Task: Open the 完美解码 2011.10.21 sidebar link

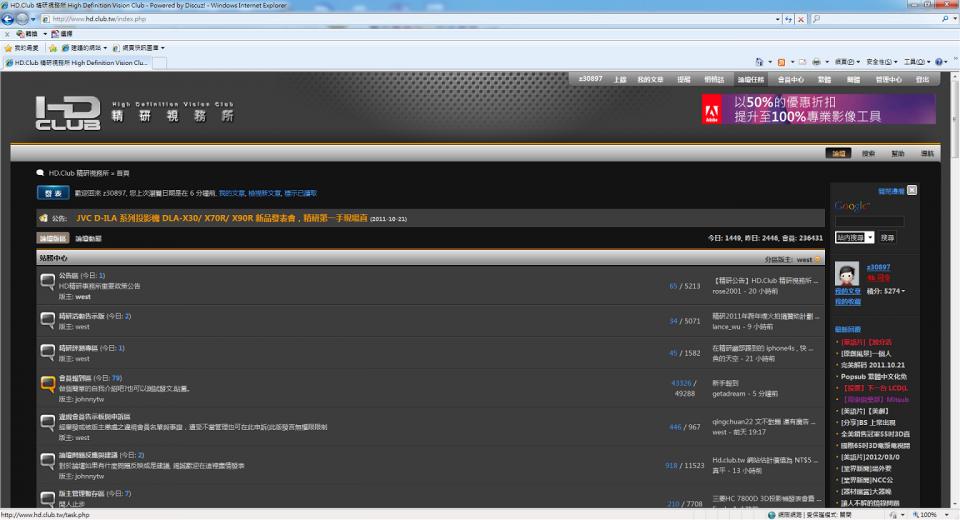Action: (872, 365)
